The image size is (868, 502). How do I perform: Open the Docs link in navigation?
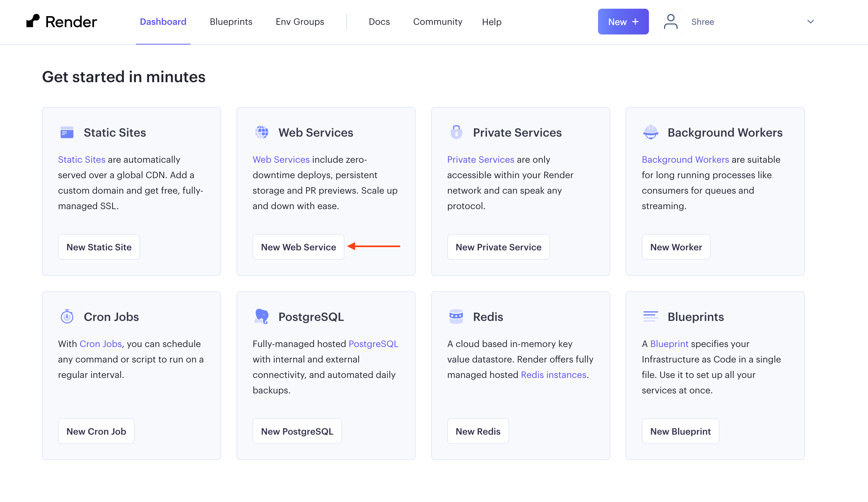tap(379, 22)
